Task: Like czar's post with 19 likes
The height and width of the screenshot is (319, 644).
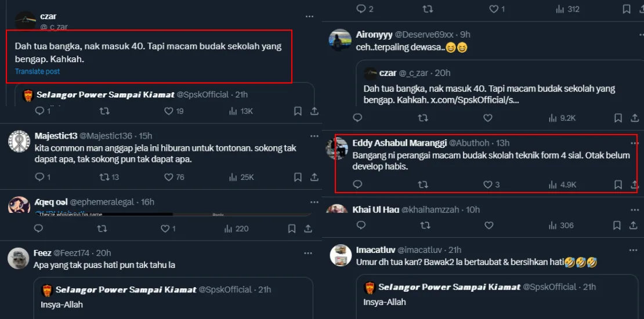Action: point(169,111)
